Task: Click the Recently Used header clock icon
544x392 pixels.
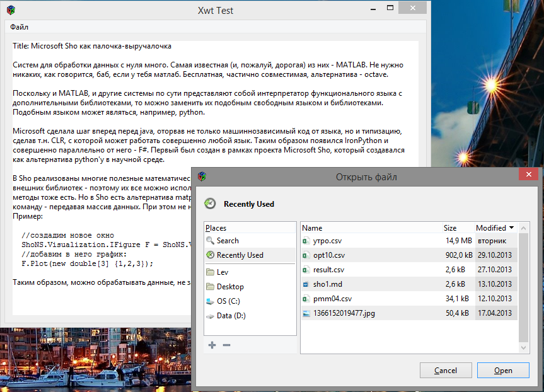Action: pos(210,204)
